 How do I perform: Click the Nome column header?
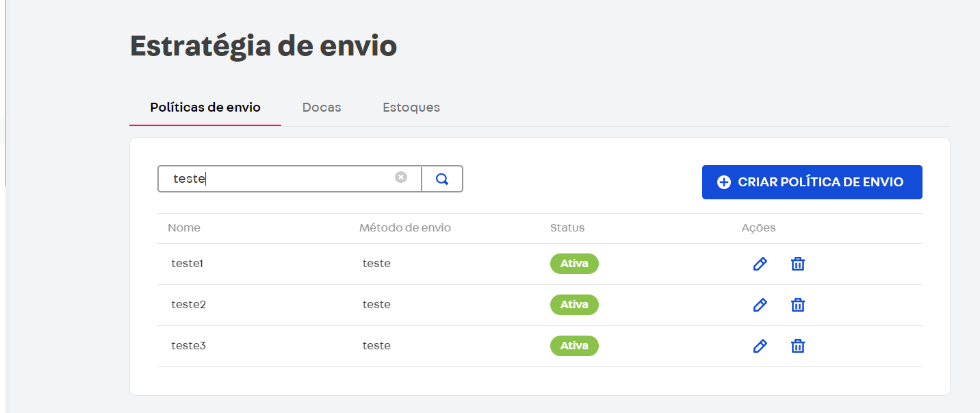184,228
